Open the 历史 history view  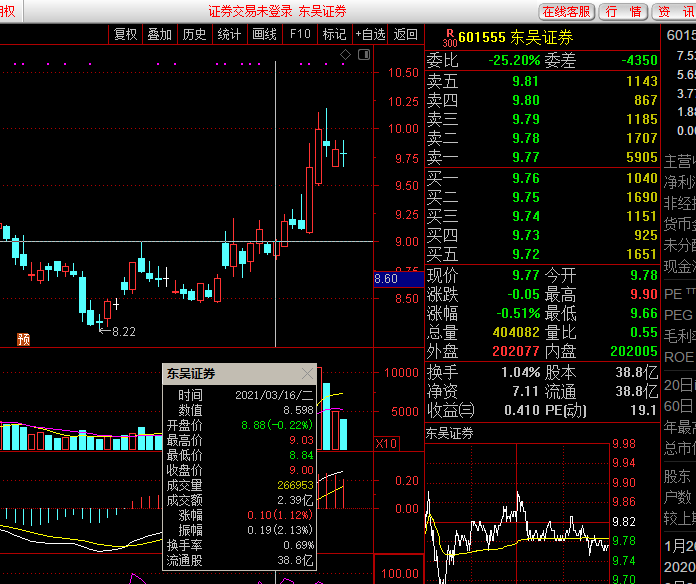tap(194, 34)
